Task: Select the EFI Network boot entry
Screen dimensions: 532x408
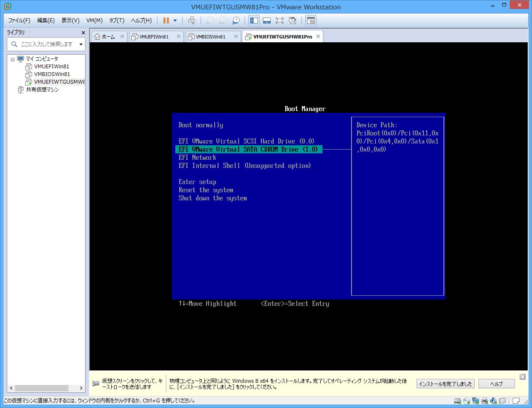Action: click(x=197, y=158)
